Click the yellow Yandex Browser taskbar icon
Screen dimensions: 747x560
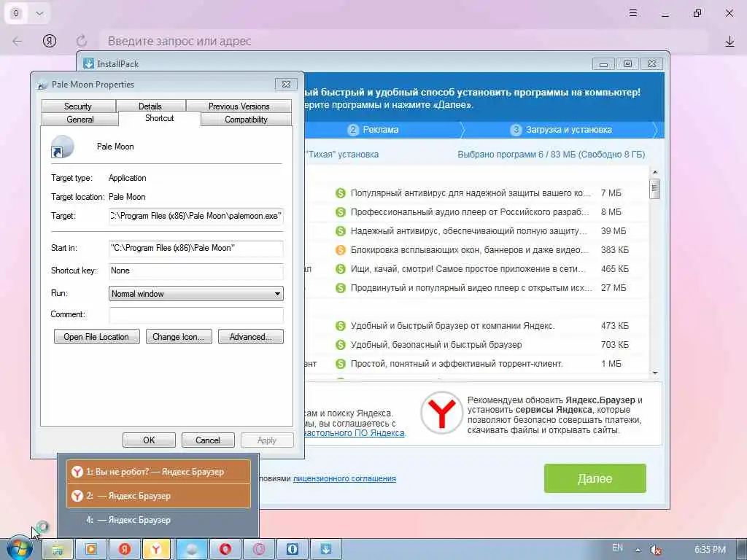pyautogui.click(x=158, y=550)
